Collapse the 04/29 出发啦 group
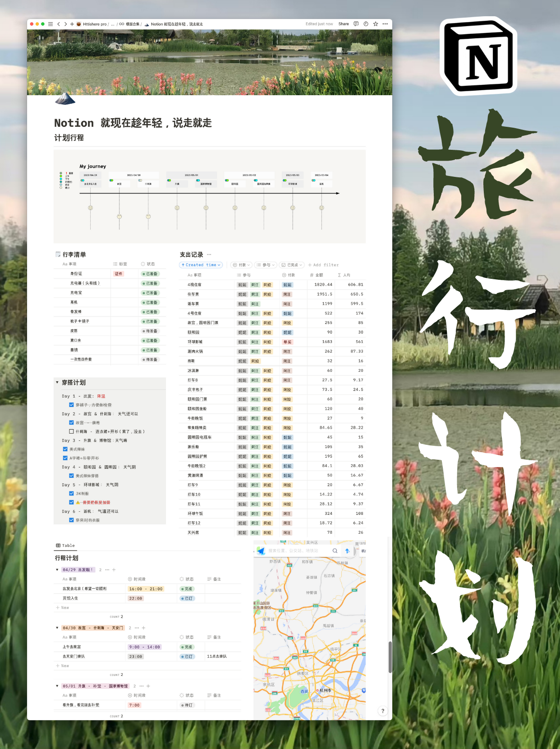The image size is (560, 749). (x=57, y=570)
